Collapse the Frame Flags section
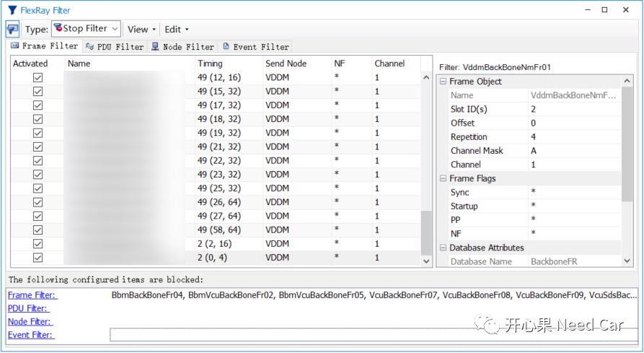This screenshot has width=644, height=353. pos(443,178)
